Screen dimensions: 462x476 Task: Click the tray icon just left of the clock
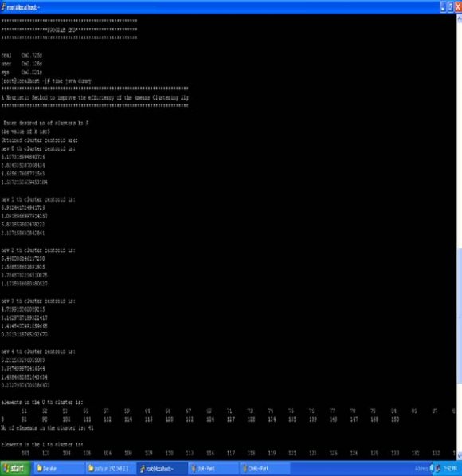[x=438, y=468]
